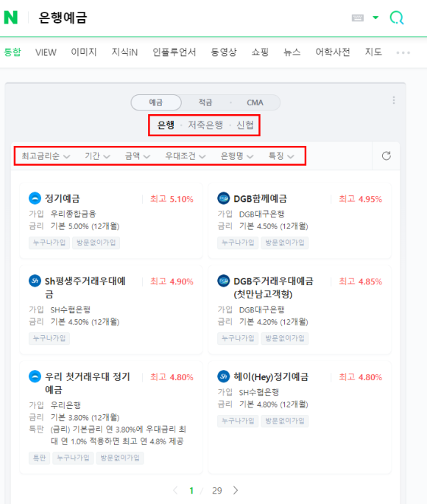Click the refresh filters icon
The width and height of the screenshot is (427, 504).
pos(387,156)
